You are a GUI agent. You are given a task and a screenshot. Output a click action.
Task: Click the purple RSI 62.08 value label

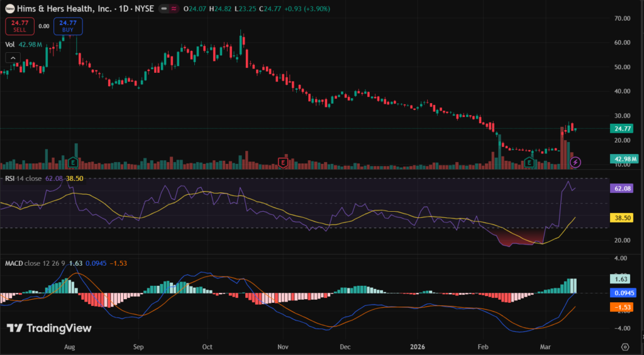point(622,188)
